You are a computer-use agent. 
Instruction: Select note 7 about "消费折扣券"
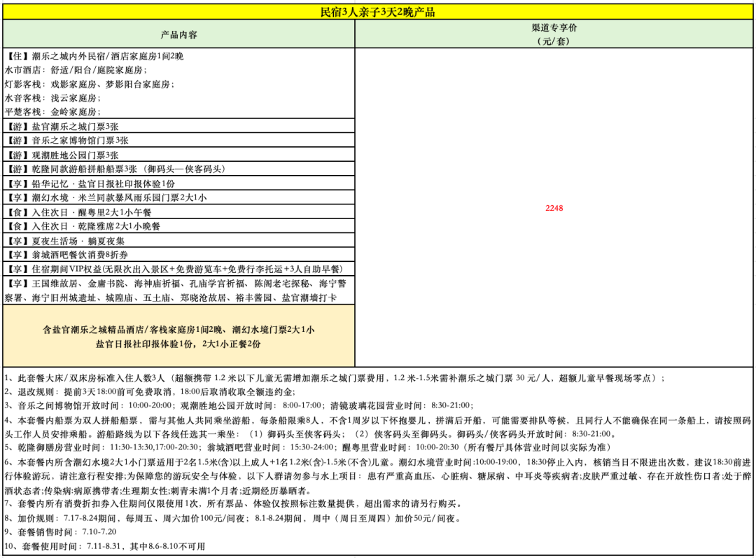(234, 504)
